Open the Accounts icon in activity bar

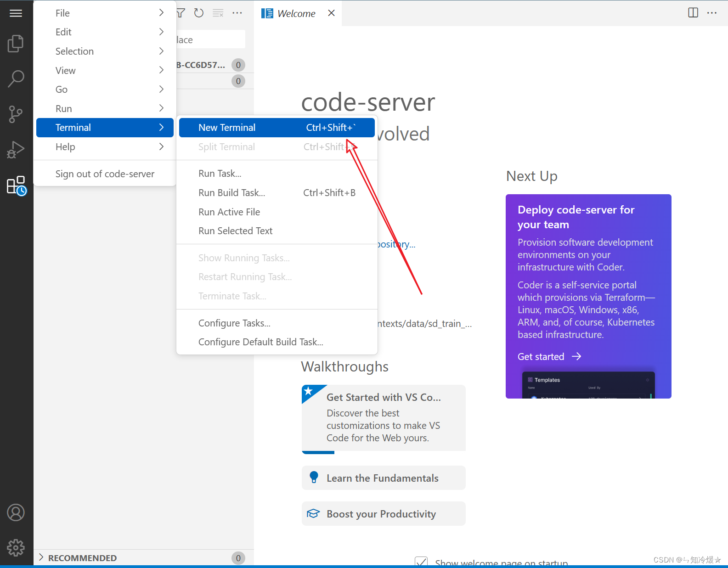click(16, 512)
